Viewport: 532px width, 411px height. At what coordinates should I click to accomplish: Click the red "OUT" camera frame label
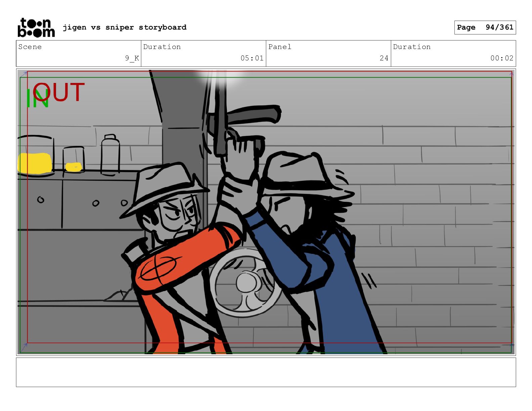(x=59, y=92)
